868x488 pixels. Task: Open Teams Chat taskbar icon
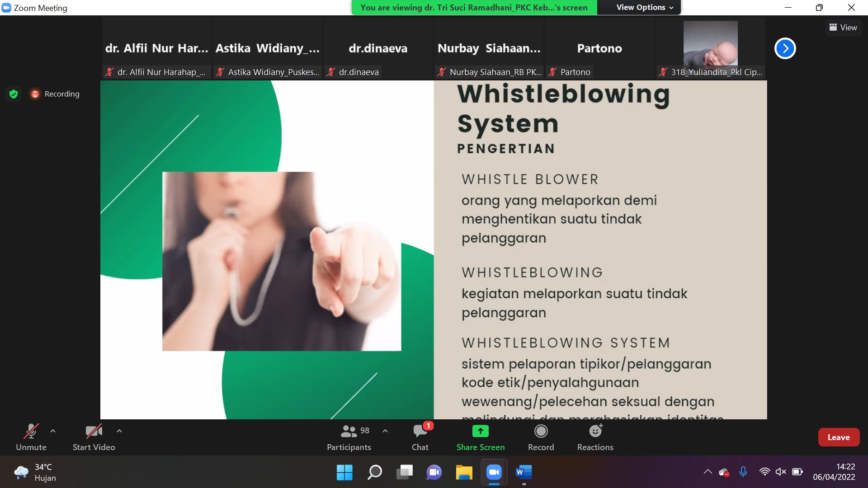434,473
